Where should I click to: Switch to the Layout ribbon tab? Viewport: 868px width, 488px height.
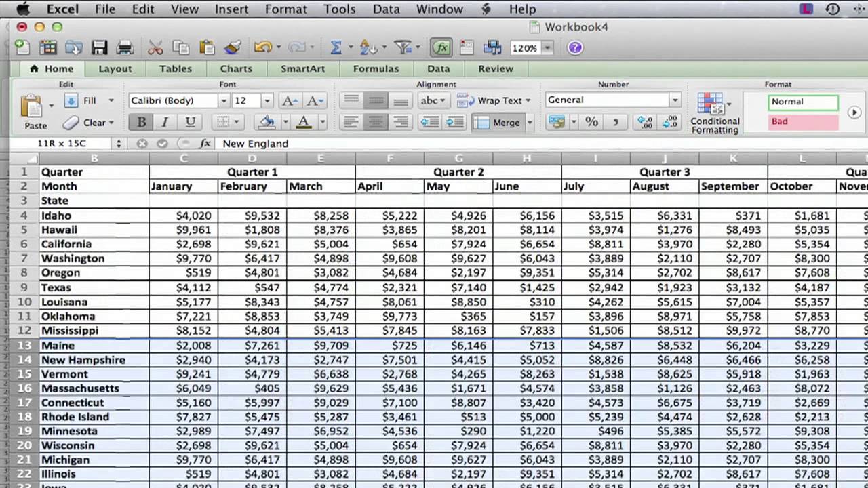[x=115, y=68]
